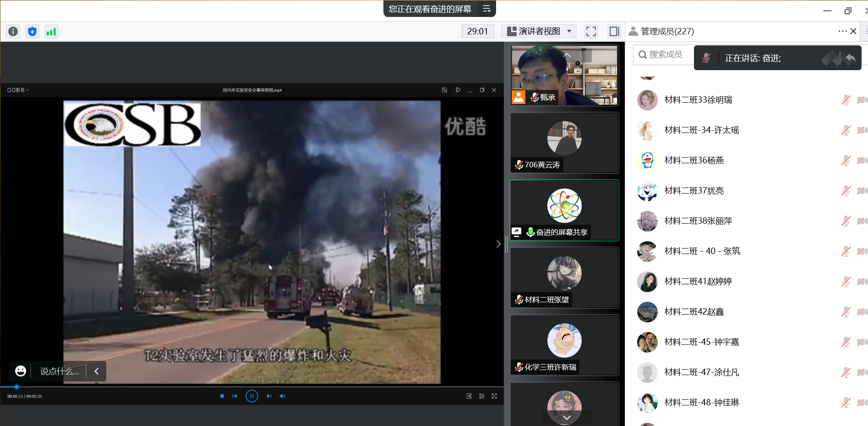
Task: Click the 说点什么 chat input
Action: pos(60,371)
